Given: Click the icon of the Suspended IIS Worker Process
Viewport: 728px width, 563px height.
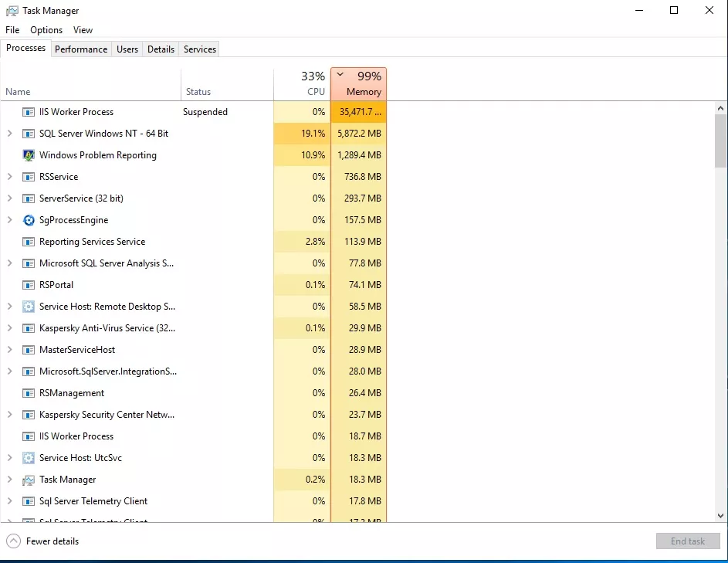Looking at the screenshot, I should [29, 112].
